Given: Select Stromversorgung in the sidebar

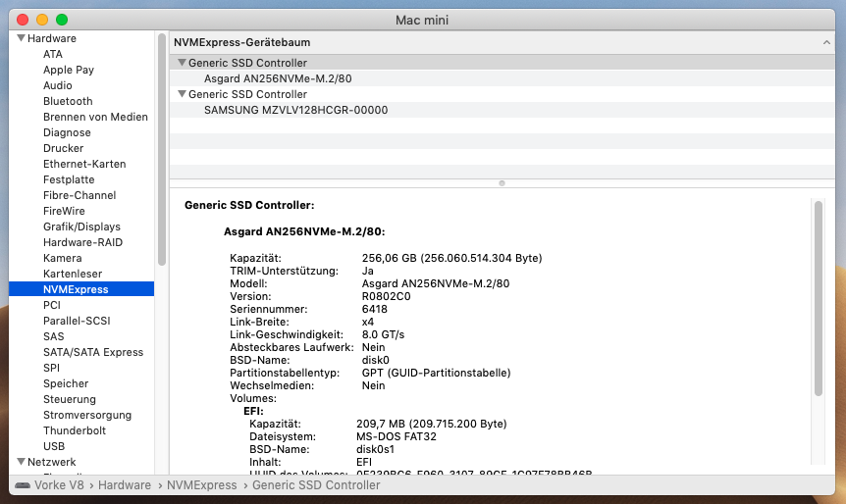Looking at the screenshot, I should point(87,415).
